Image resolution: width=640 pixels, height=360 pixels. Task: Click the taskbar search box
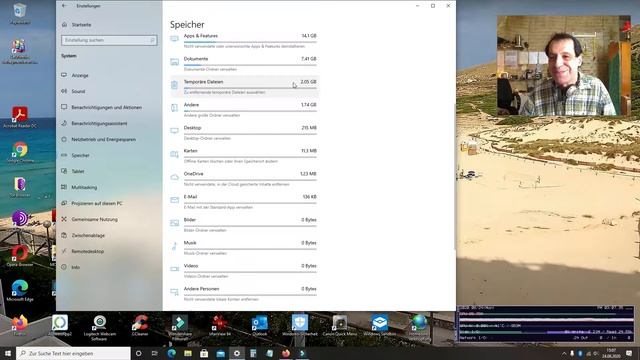click(x=73, y=353)
